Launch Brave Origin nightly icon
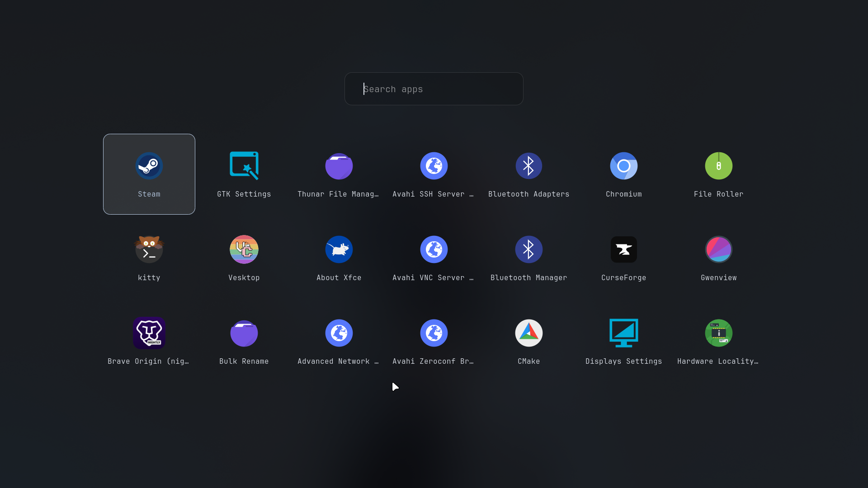Screen dimensions: 868x488 point(149,333)
